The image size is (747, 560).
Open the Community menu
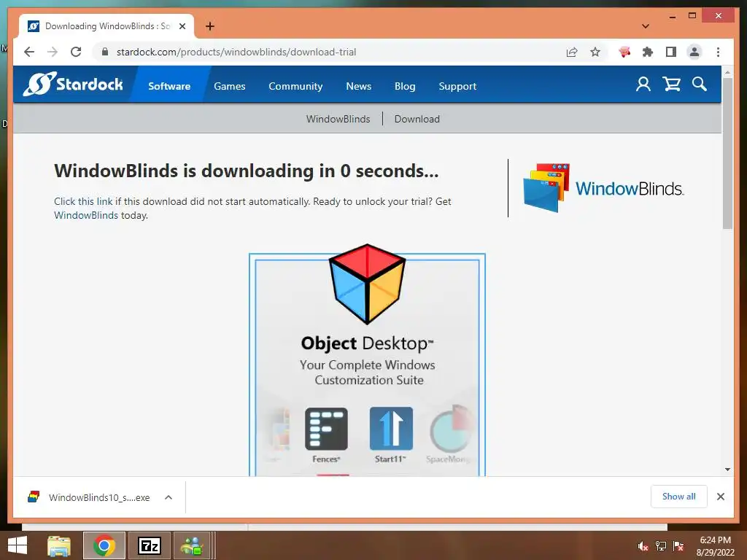[295, 86]
